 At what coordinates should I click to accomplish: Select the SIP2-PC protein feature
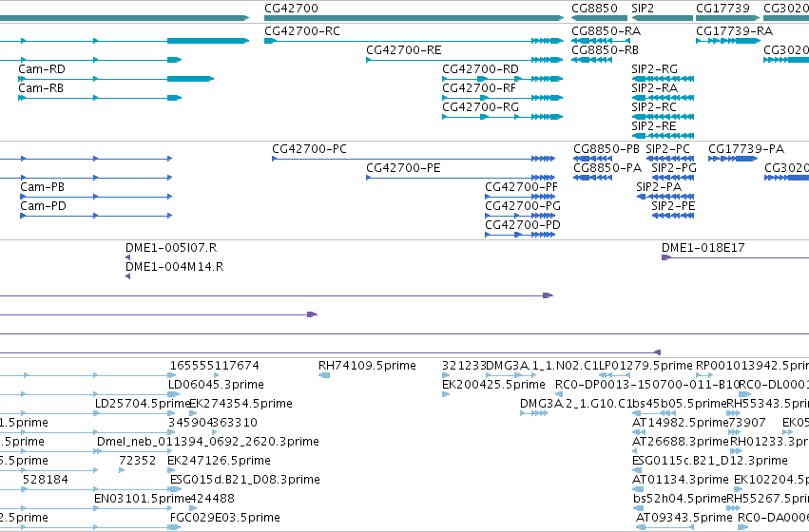pyautogui.click(x=670, y=159)
